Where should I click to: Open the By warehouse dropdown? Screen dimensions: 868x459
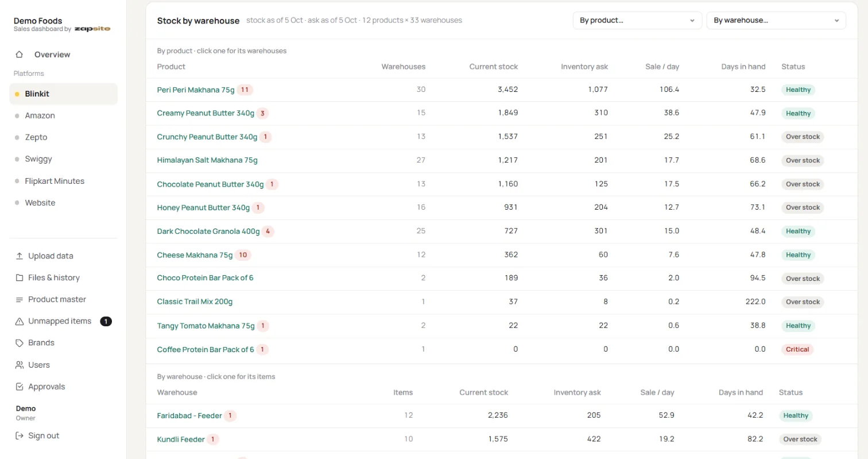[x=776, y=20]
